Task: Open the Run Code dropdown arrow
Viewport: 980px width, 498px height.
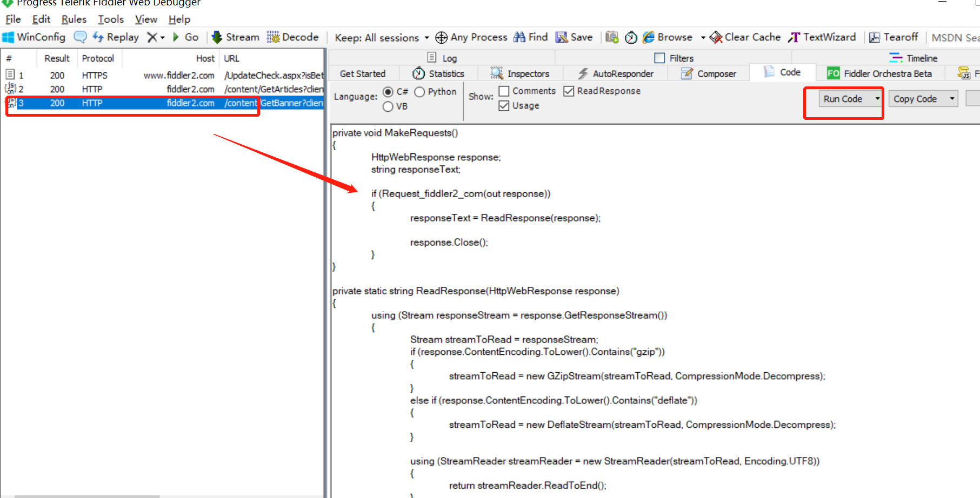Action: click(877, 98)
